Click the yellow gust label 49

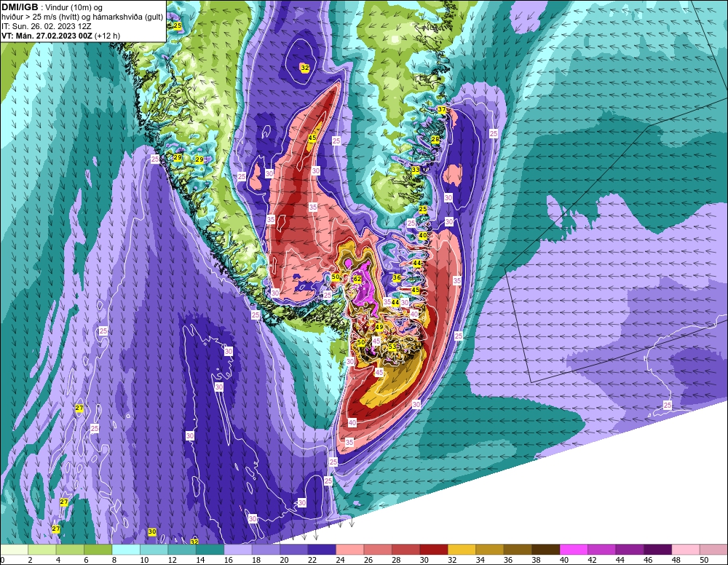[379, 328]
